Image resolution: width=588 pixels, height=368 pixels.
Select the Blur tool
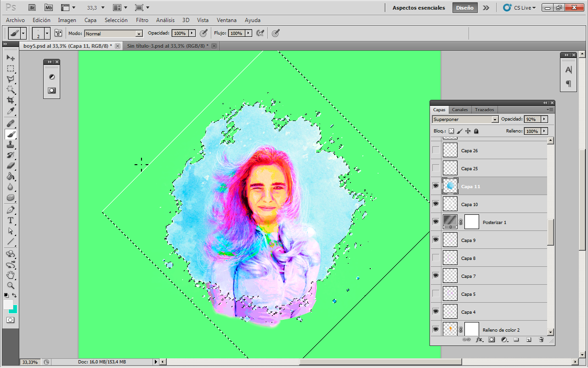[10, 187]
